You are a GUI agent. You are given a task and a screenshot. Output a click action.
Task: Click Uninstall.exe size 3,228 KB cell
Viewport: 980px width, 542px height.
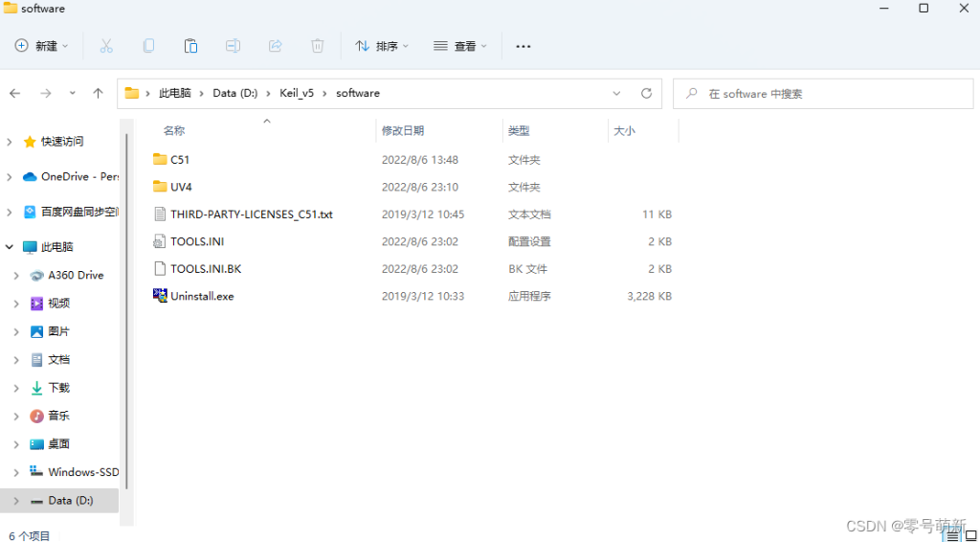[650, 296]
